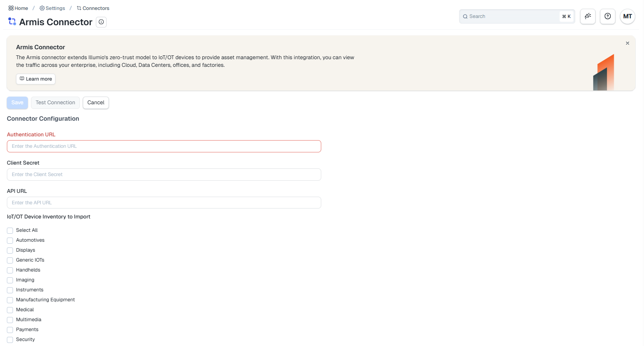Check the Generic IOTs checkbox
Viewport: 644px width, 346px height.
pyautogui.click(x=10, y=260)
